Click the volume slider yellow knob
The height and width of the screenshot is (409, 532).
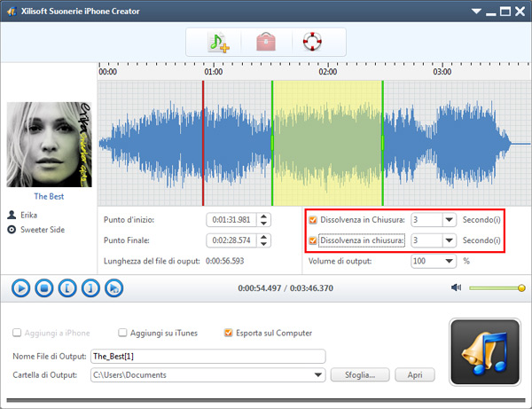pyautogui.click(x=521, y=287)
